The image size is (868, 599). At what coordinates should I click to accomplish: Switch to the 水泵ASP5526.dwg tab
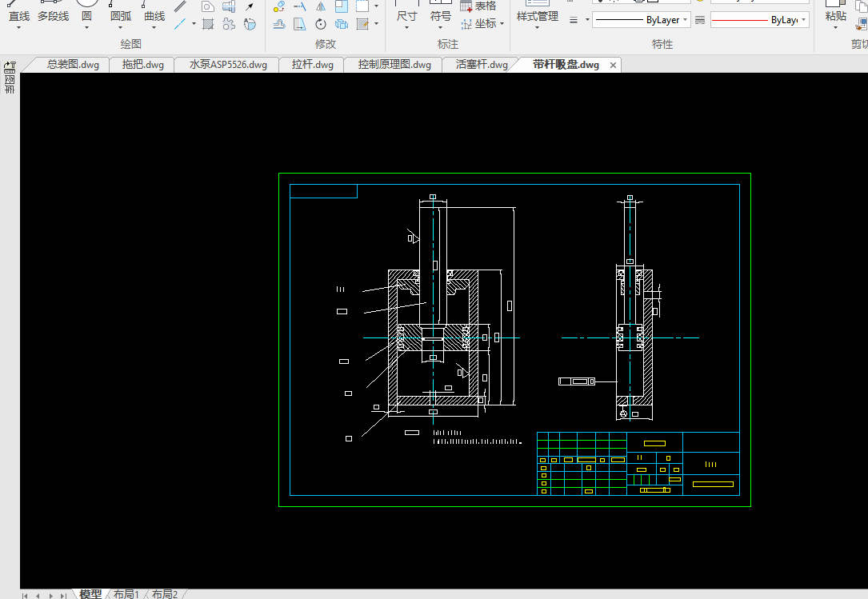point(228,65)
